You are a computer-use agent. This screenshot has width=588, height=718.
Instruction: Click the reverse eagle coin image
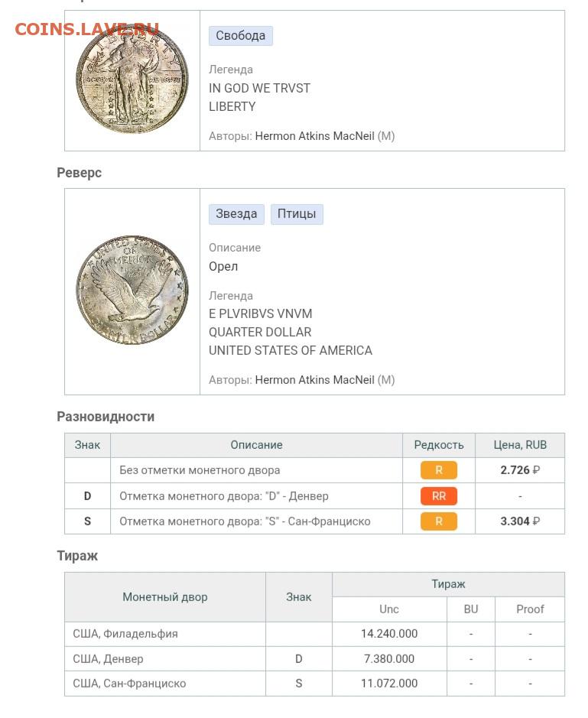(132, 291)
